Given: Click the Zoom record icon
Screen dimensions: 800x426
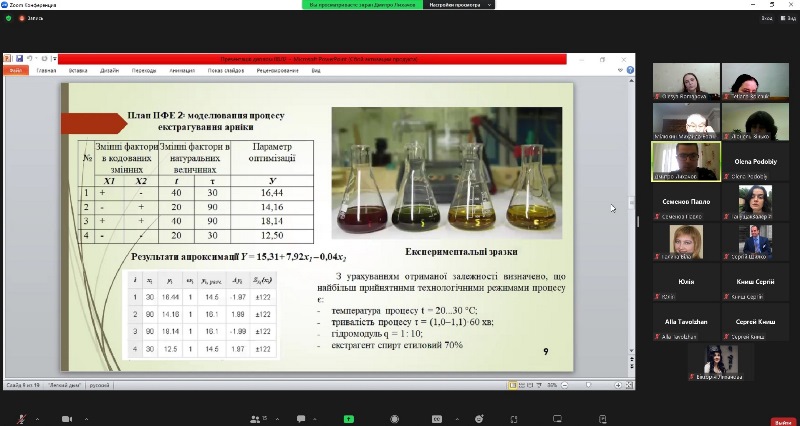Looking at the screenshot, I should click(x=394, y=419).
